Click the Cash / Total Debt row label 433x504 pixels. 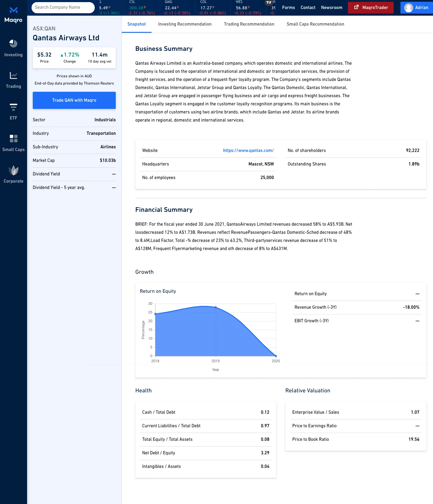pos(159,412)
